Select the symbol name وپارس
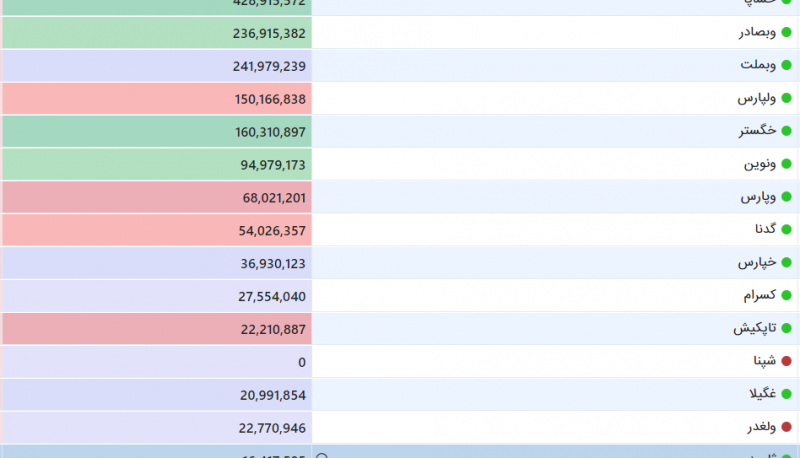 pos(758,197)
